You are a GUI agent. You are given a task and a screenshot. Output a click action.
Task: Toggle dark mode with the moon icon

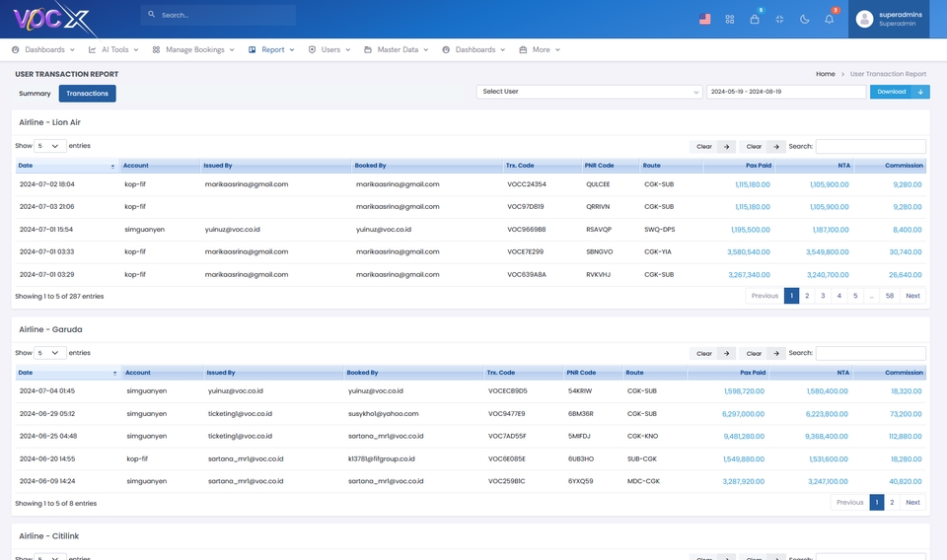804,19
